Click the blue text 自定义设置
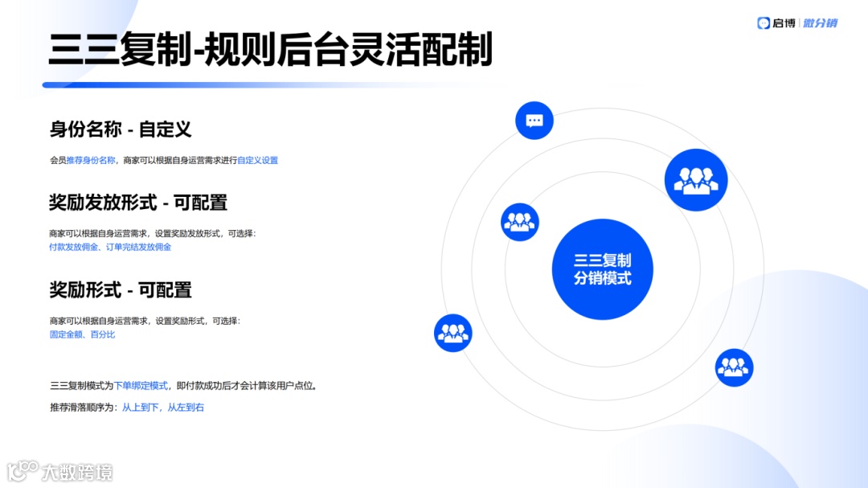 point(257,160)
